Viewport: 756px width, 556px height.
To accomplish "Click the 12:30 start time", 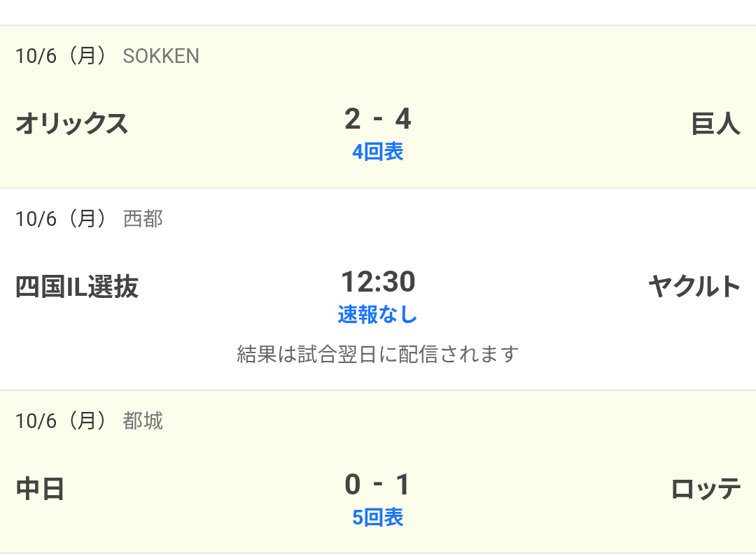I will [x=377, y=283].
